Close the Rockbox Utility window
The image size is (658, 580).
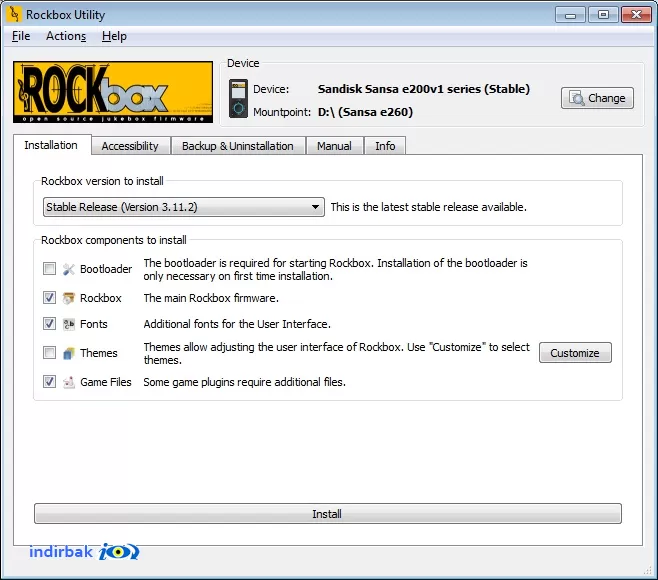point(636,15)
